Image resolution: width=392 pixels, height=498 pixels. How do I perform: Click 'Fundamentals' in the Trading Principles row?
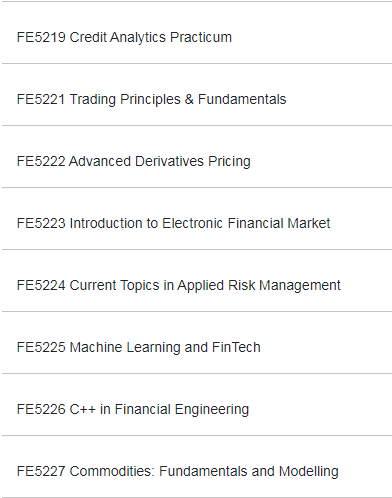[x=242, y=99]
